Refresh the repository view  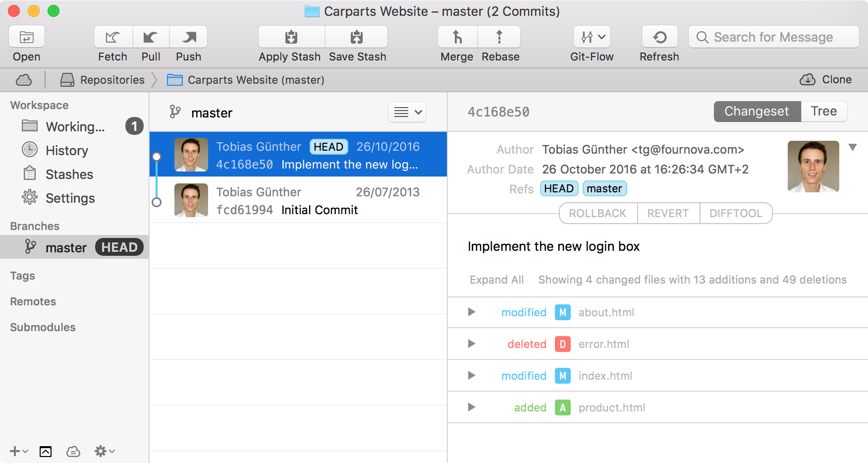click(x=659, y=37)
